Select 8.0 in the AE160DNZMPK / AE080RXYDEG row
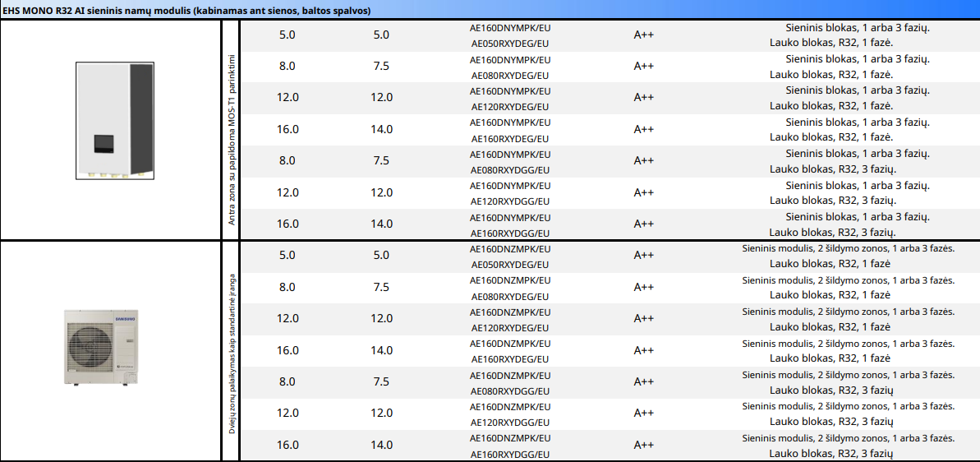The image size is (980, 462). pyautogui.click(x=288, y=288)
